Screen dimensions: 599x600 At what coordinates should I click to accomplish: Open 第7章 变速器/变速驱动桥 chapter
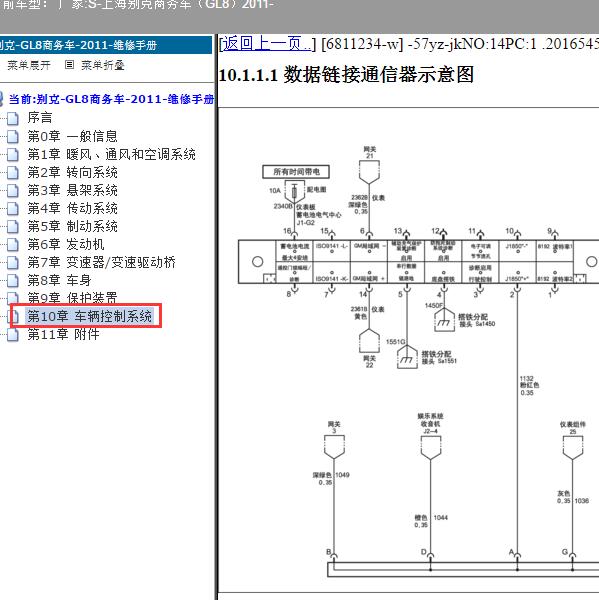click(101, 262)
